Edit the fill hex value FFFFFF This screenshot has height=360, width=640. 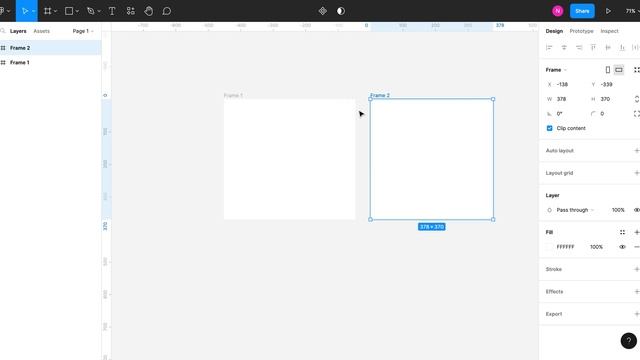pos(565,247)
